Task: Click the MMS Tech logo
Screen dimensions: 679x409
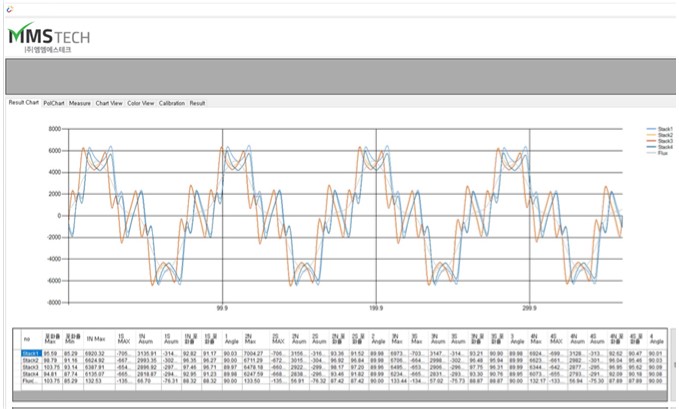Action: [48, 38]
